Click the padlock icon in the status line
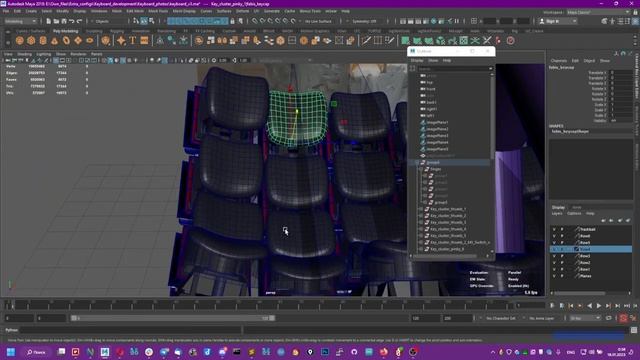 [x=233, y=21]
